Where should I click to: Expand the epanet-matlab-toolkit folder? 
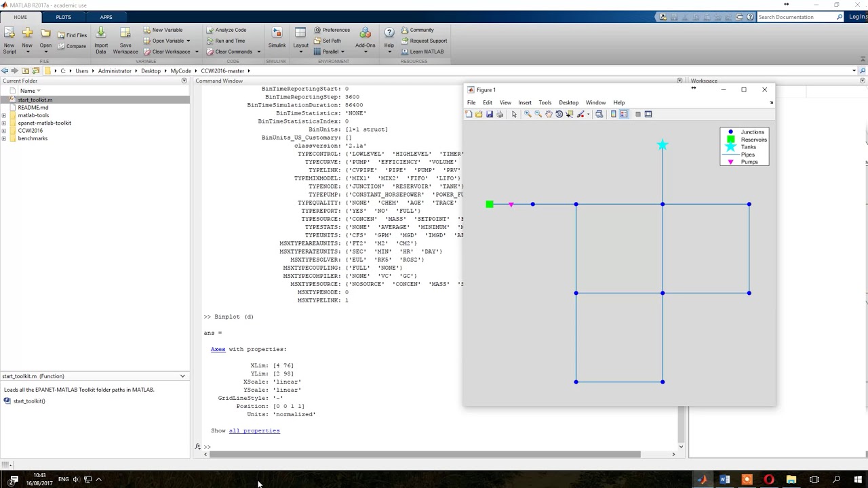(x=4, y=123)
